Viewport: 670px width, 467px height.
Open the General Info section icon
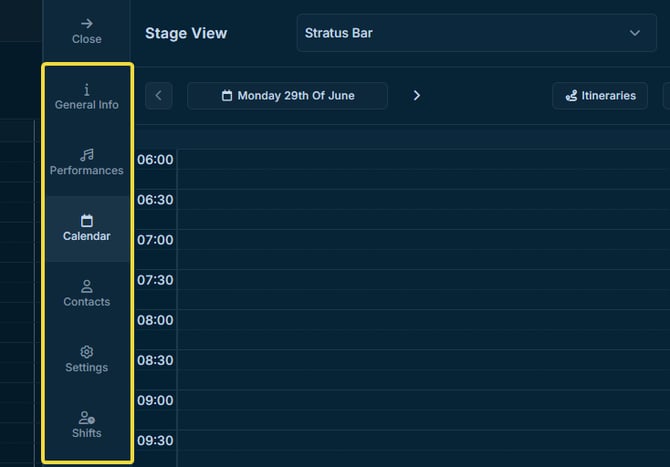(x=87, y=89)
